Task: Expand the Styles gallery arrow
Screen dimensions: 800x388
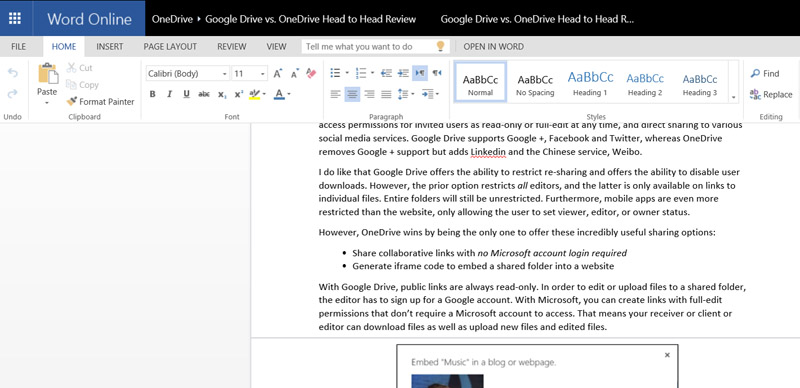Action: pyautogui.click(x=734, y=97)
